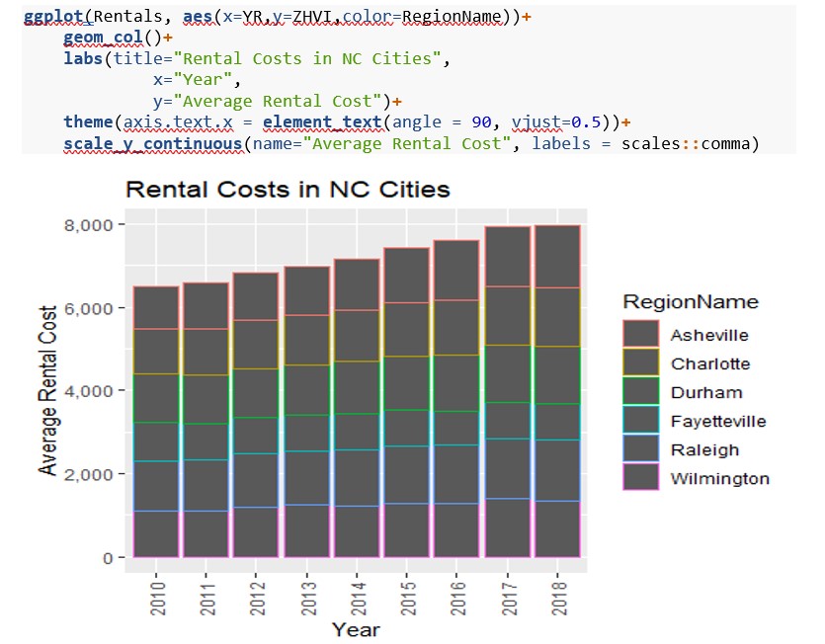Click the 'Year' x-axis title
825x644 pixels.
click(356, 629)
